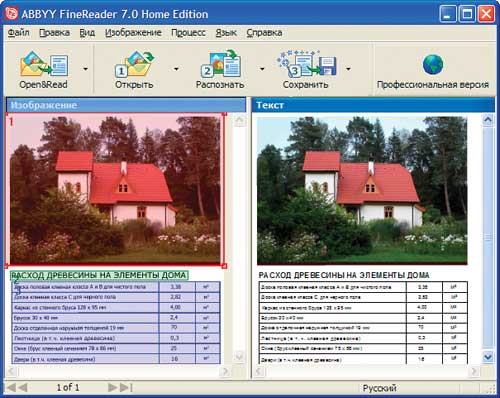Click the Сохранить step 3 icon
The image size is (500, 398).
[306, 63]
